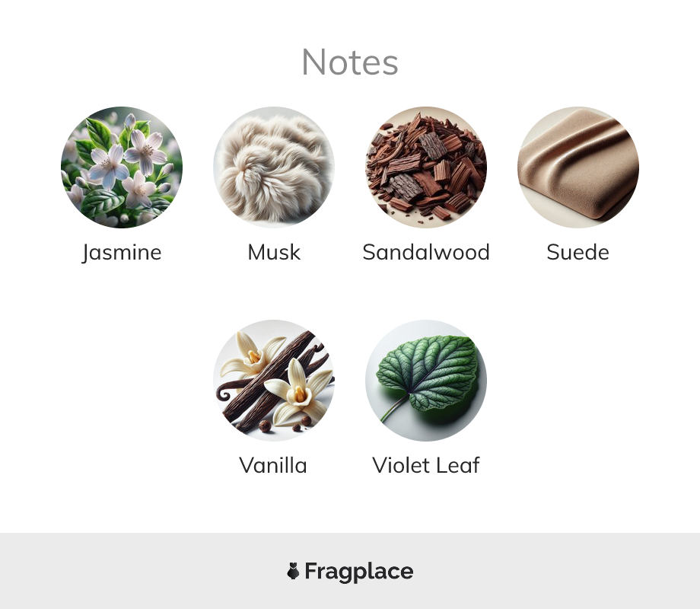Click the Jasmine flower image

(122, 167)
